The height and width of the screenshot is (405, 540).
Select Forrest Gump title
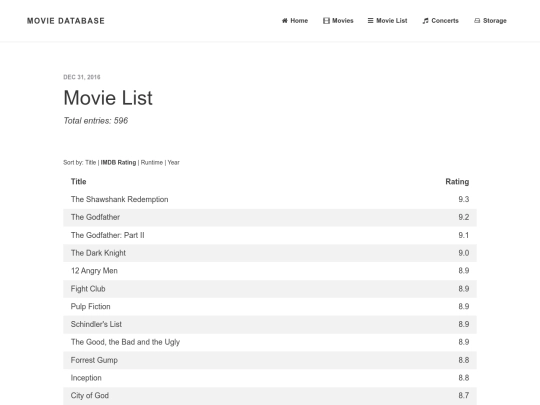coord(94,360)
